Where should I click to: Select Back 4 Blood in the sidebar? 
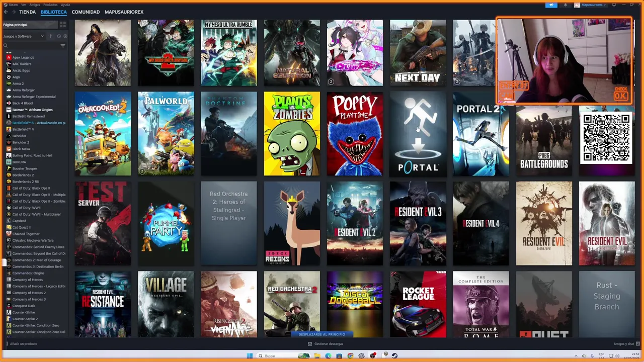coord(22,103)
